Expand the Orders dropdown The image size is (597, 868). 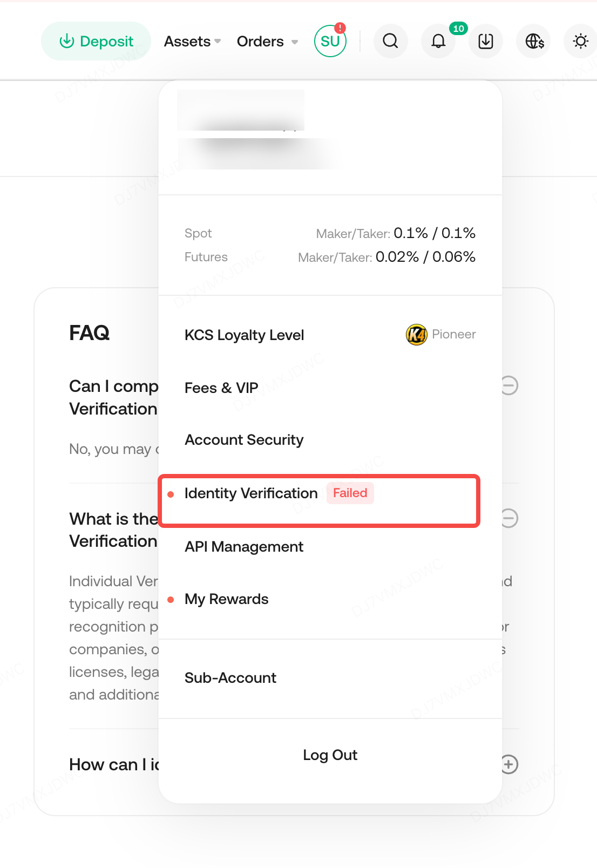click(x=267, y=41)
